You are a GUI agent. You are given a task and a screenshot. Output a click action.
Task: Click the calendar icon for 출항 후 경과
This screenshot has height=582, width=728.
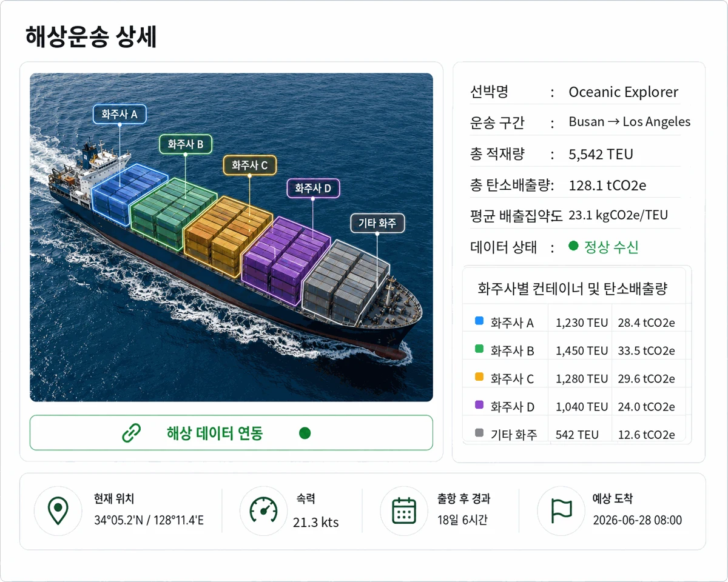404,510
